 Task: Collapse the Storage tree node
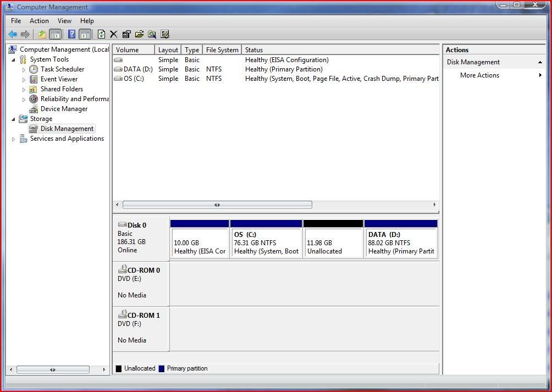[13, 119]
